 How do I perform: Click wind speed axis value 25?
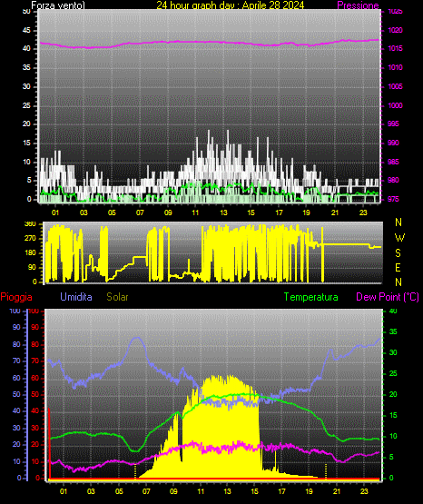pyautogui.click(x=26, y=105)
